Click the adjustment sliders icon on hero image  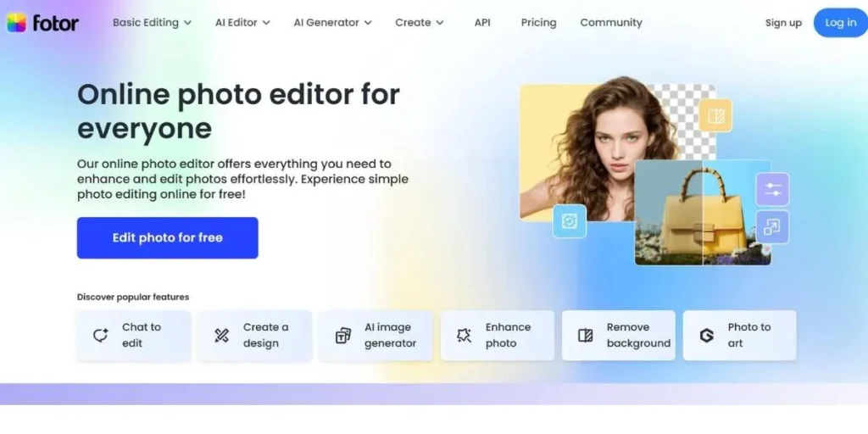pyautogui.click(x=772, y=190)
